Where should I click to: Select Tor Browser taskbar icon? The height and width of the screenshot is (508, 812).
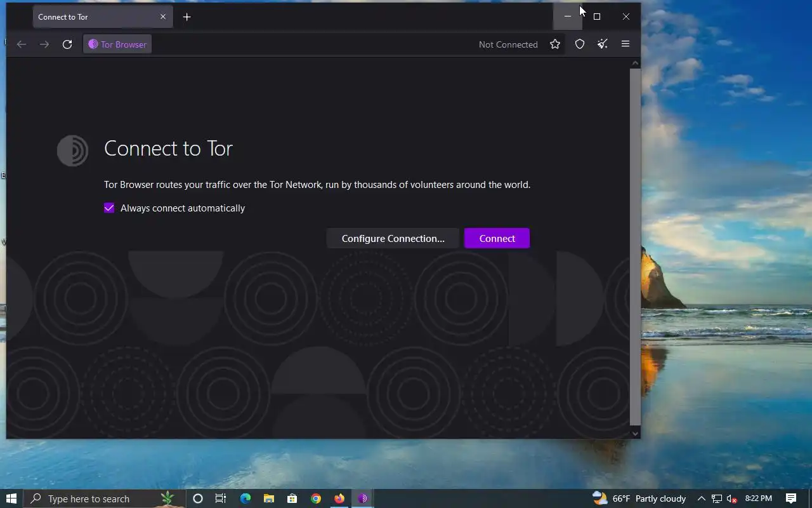363,498
